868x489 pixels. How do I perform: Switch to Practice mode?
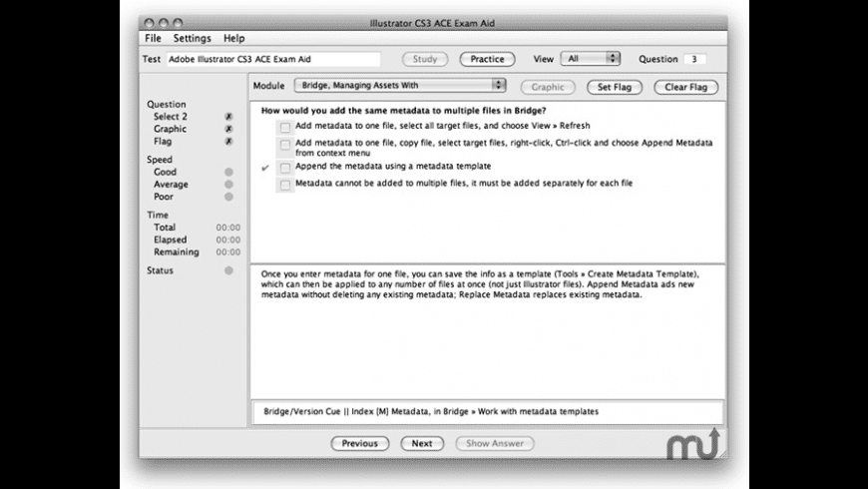pos(487,59)
